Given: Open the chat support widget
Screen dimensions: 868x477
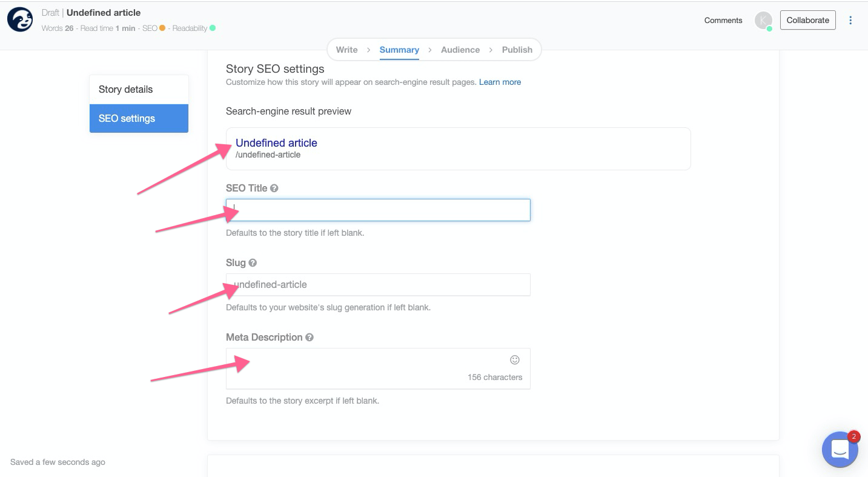Looking at the screenshot, I should (x=840, y=449).
